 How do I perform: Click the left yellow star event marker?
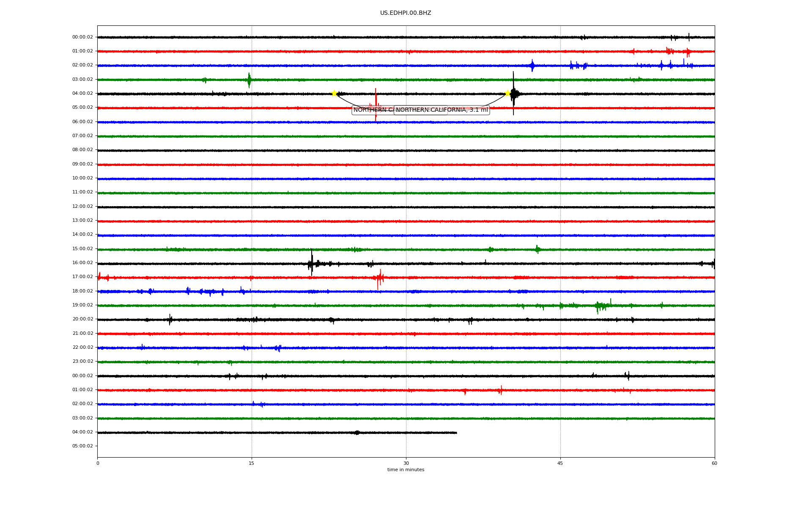[x=334, y=93]
